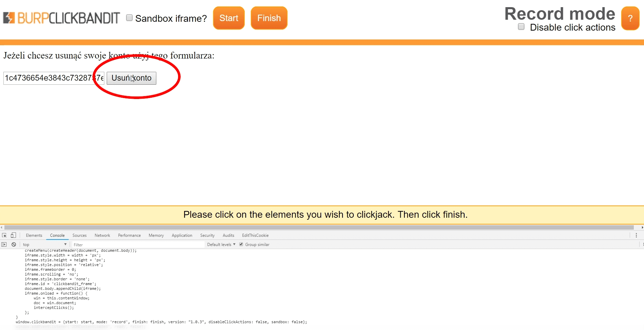Click the 'Please click on the elements' notice
Viewport: 644px width, 330px height.
[x=325, y=215]
